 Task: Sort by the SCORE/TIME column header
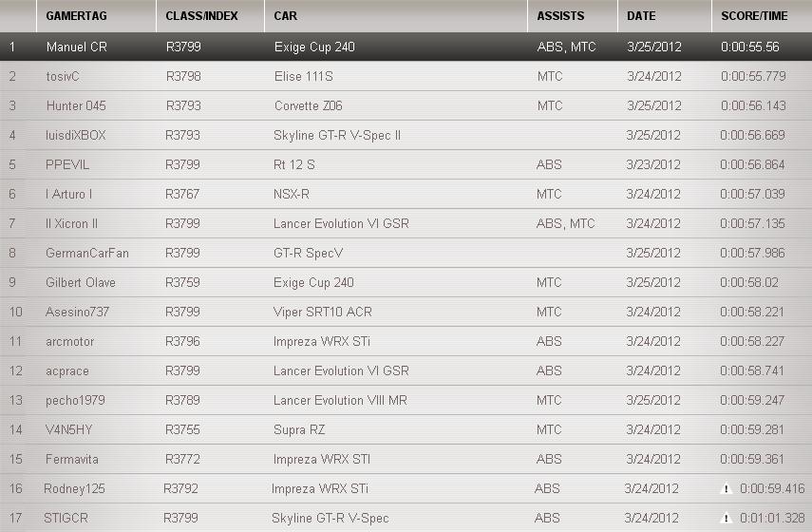click(x=754, y=16)
